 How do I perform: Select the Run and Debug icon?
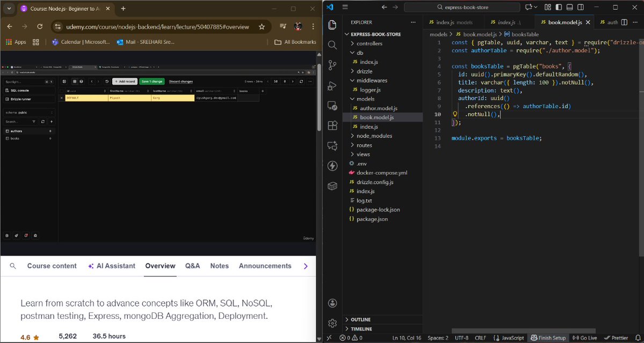pyautogui.click(x=332, y=85)
